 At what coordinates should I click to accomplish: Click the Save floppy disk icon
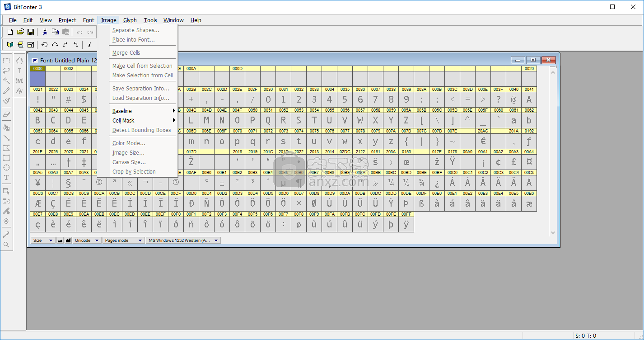click(31, 32)
